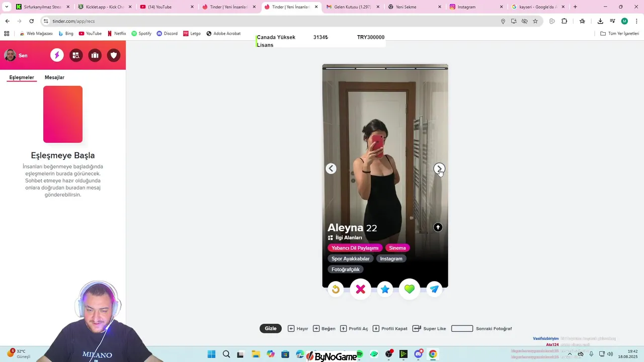Switch to the Kicklet.app browser tab

point(105,7)
